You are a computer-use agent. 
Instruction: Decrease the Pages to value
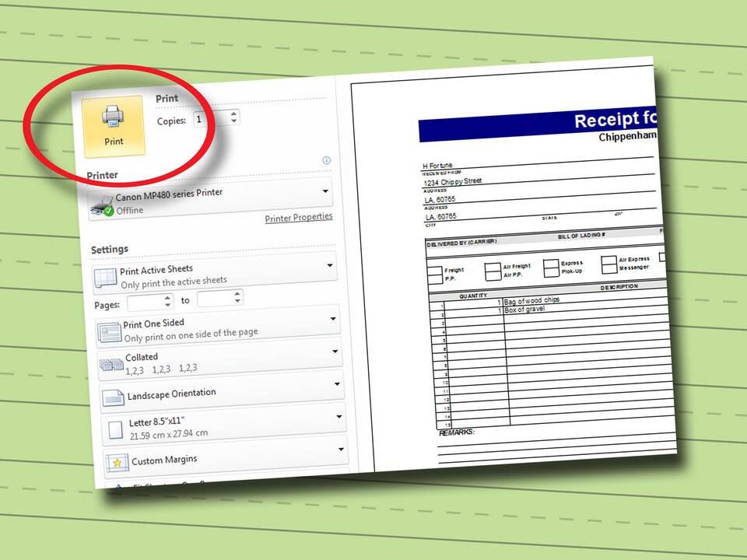(x=237, y=302)
